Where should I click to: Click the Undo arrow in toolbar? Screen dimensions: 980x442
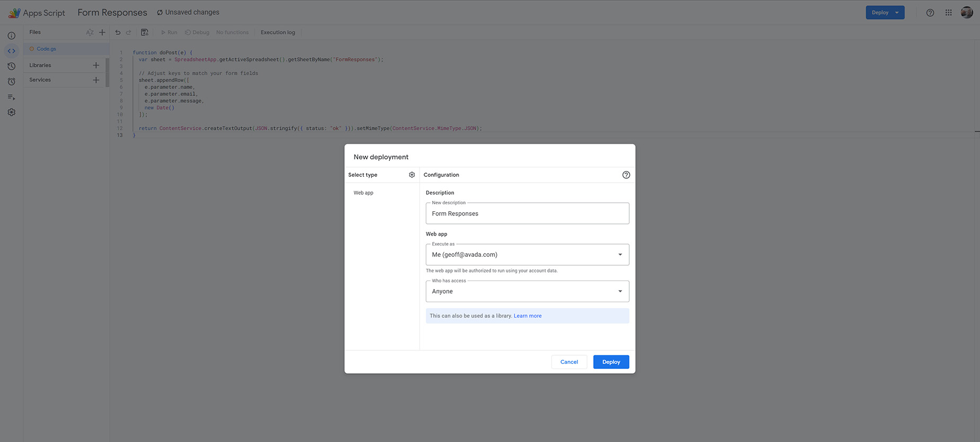(118, 32)
